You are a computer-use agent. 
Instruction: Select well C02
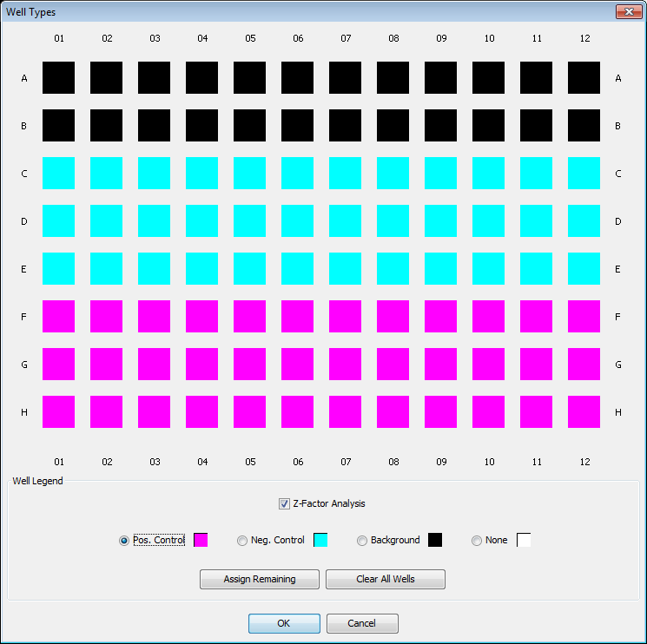pyautogui.click(x=107, y=174)
